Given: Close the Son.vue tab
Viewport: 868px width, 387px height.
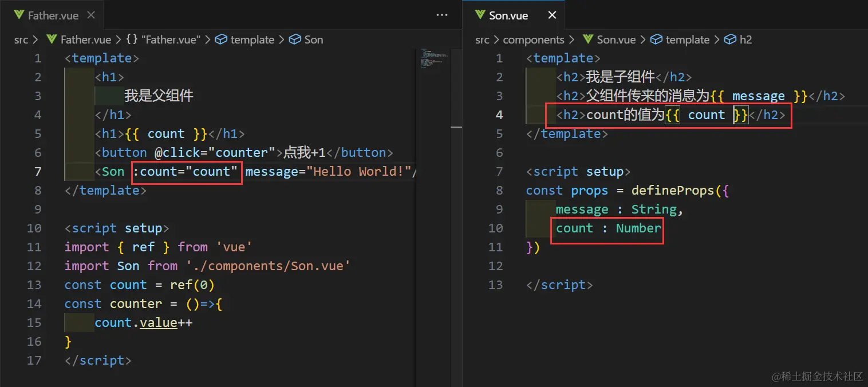Looking at the screenshot, I should pos(552,15).
